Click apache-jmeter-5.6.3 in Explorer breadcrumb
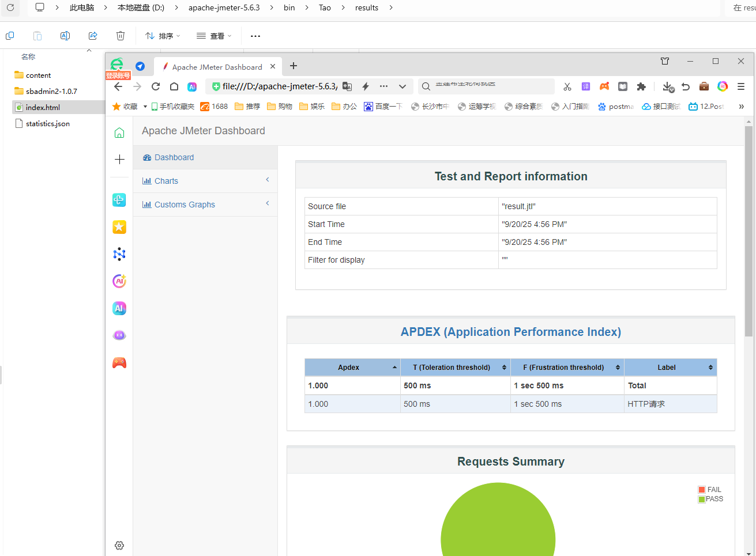This screenshot has width=756, height=556. click(x=224, y=7)
